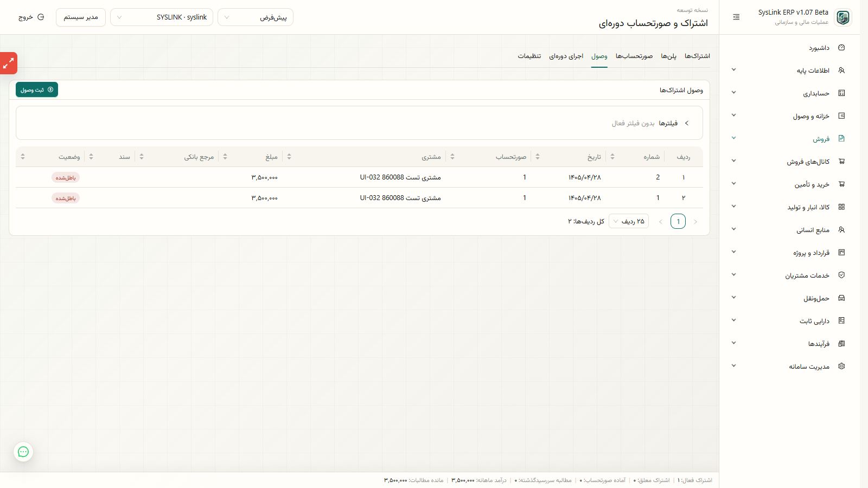Switch to the اجرای دوره‌ای tab
This screenshot has height=488, width=868.
[x=566, y=56]
